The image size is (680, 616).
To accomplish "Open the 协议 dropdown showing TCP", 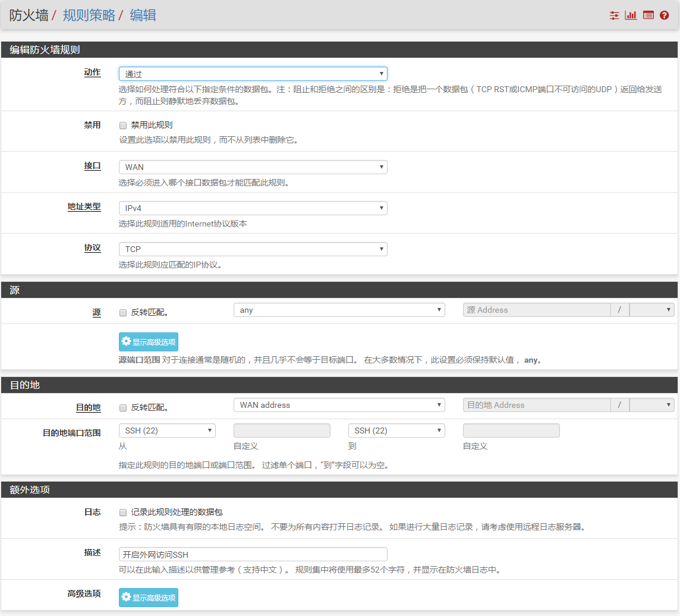I will tap(253, 249).
